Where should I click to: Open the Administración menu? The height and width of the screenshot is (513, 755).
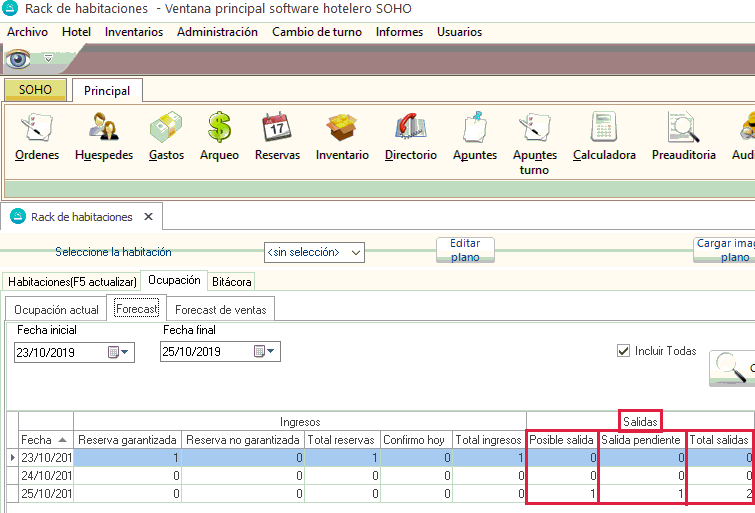pos(217,32)
